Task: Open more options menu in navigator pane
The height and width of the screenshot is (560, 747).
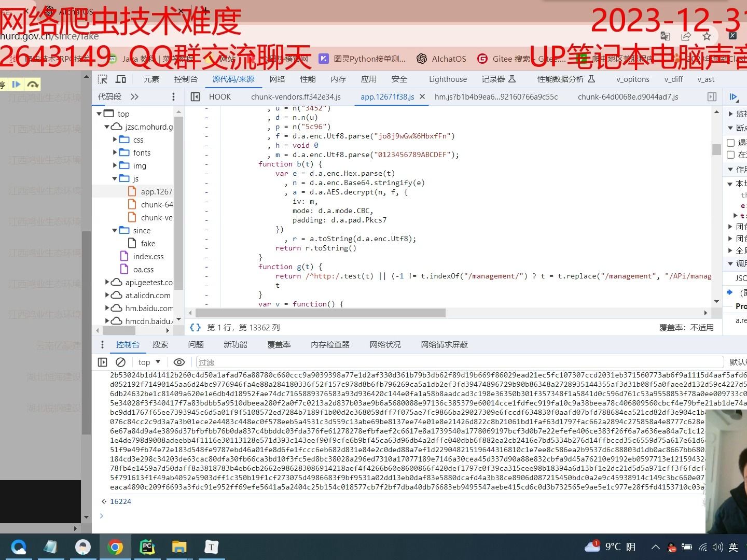Action: 173,97
